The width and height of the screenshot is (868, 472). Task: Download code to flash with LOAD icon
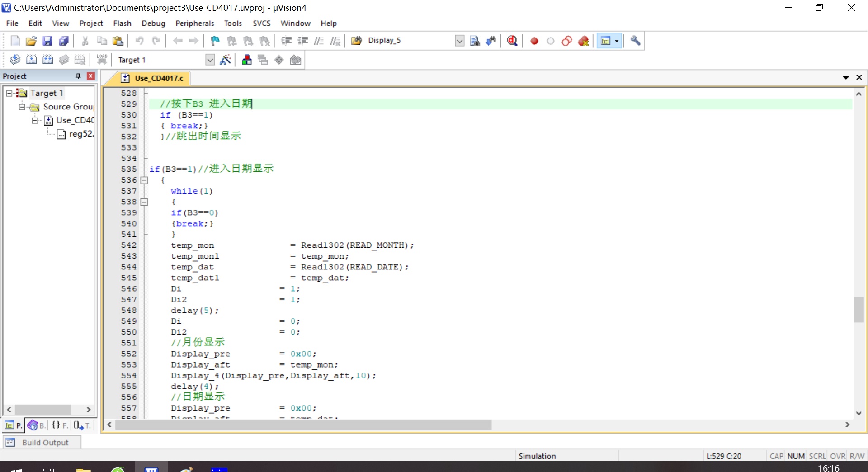click(x=102, y=60)
